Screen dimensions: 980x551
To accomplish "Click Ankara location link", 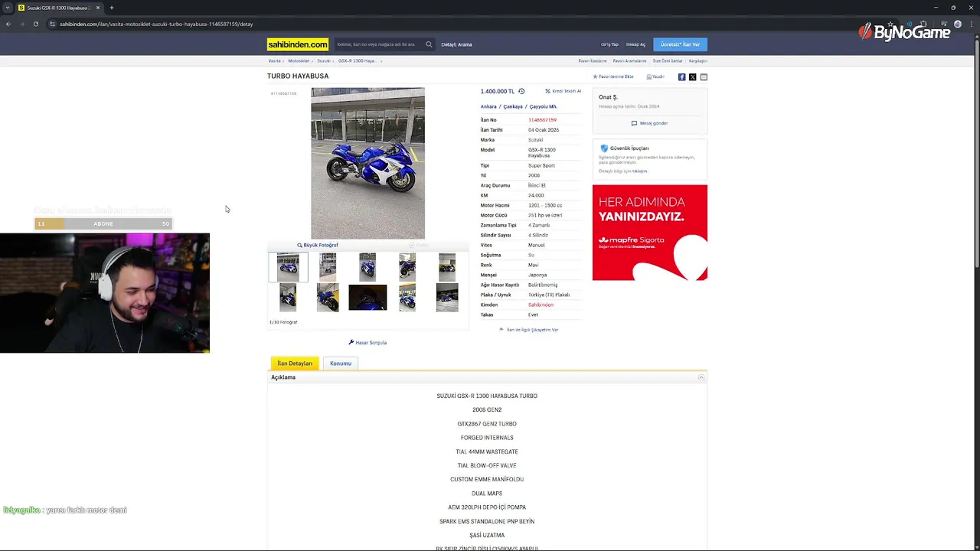I will point(488,106).
